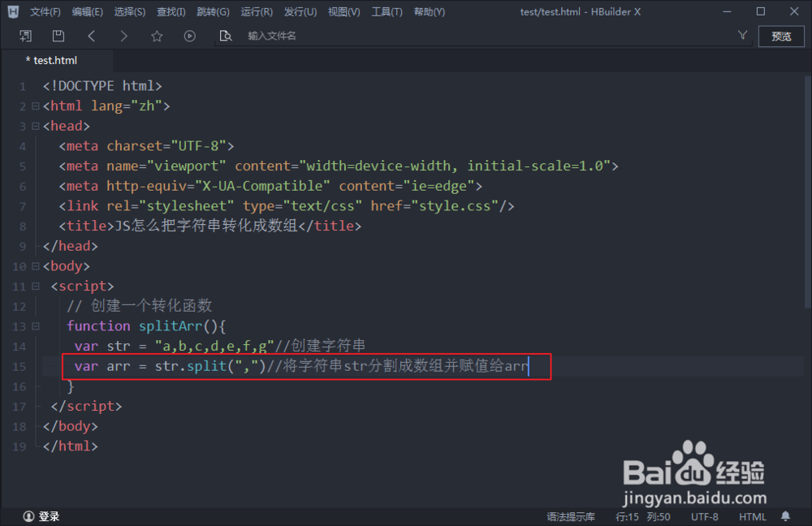812x526 pixels.
Task: Open the 文件(F) menu
Action: coord(45,11)
